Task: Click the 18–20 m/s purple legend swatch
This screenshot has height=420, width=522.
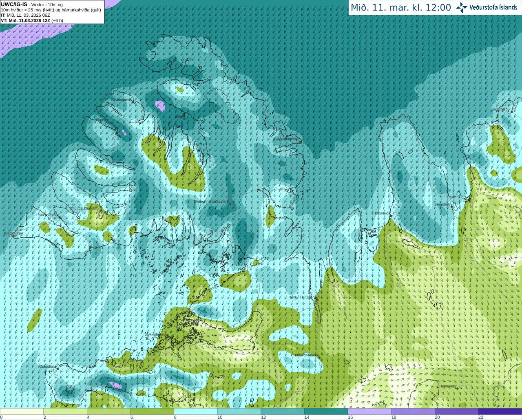Action: (x=413, y=411)
